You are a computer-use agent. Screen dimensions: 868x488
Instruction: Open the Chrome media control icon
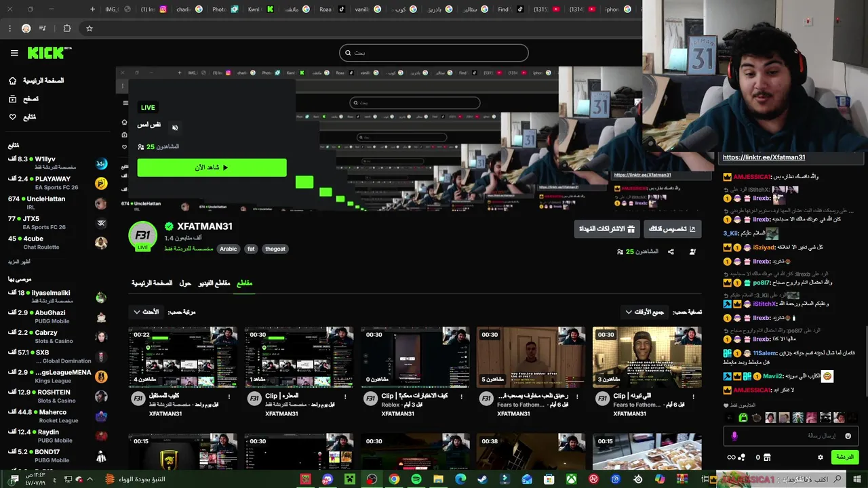coord(43,28)
